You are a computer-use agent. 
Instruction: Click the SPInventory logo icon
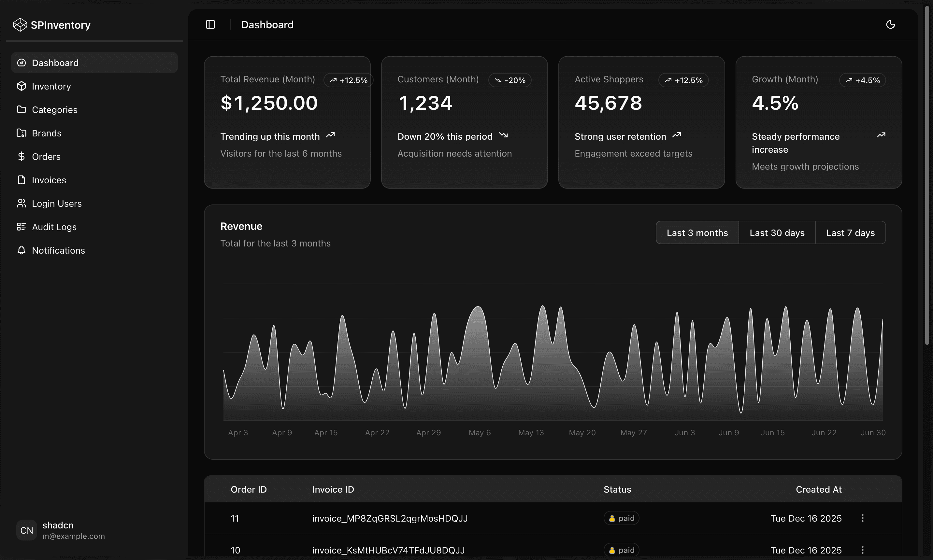[20, 25]
